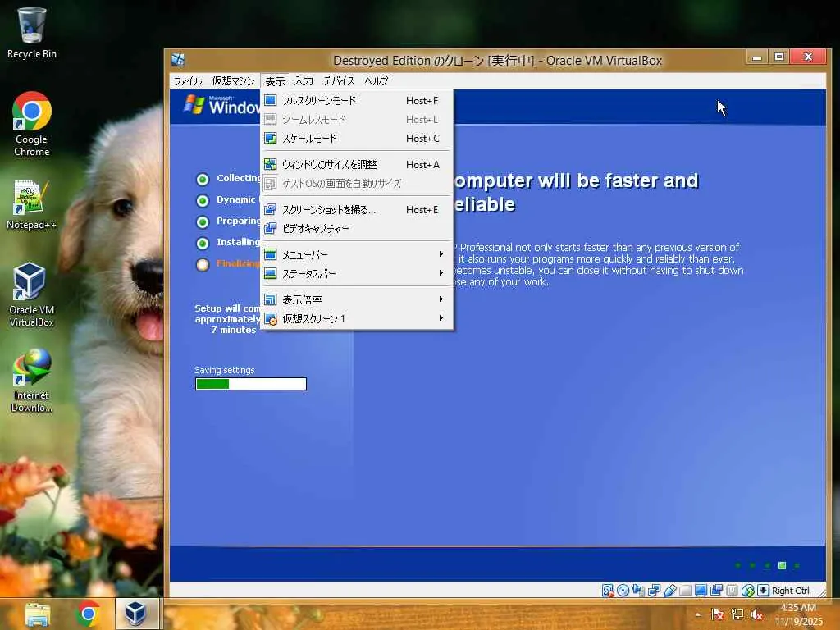The width and height of the screenshot is (840, 630).
Task: Select the Internet Download Manager desktop shortcut
Action: point(32,381)
